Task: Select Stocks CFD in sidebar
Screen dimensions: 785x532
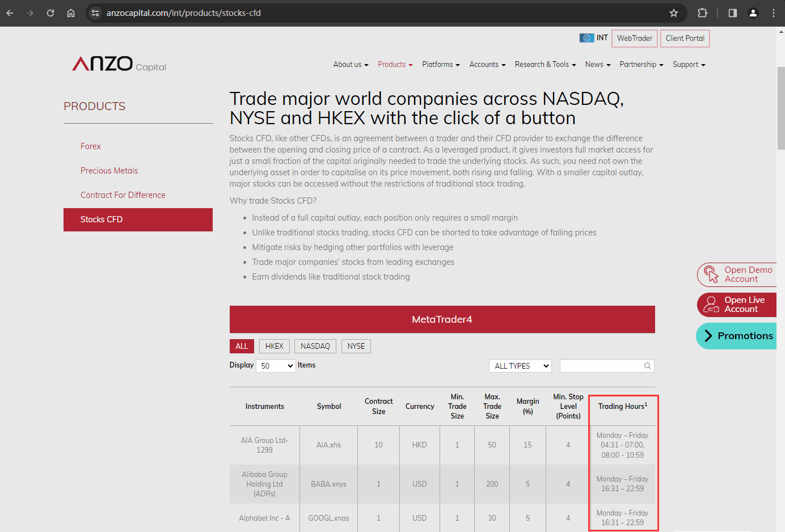Action: pyautogui.click(x=138, y=219)
